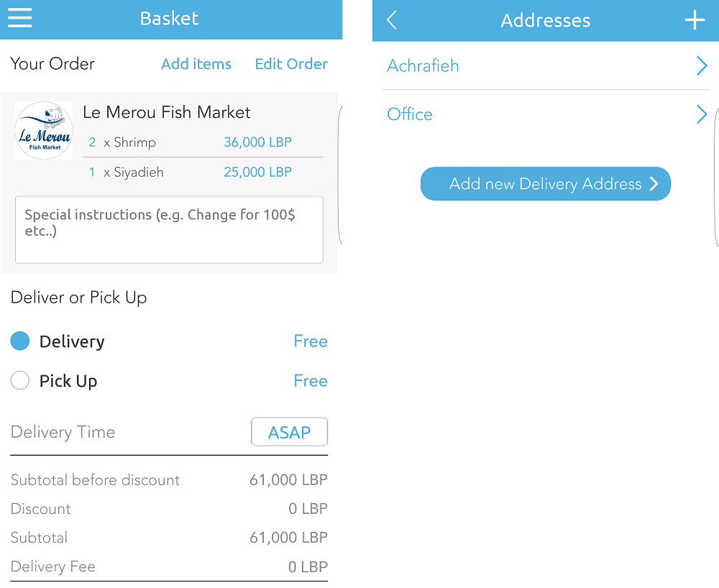Tap the plus icon to add address
The height and width of the screenshot is (588, 719).
695,20
